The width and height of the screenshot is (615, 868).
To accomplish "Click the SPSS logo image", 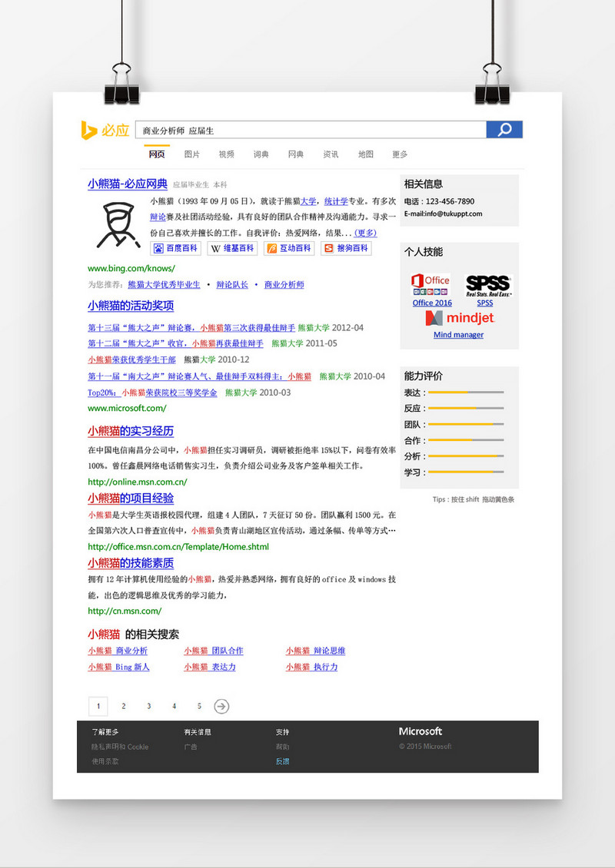I will point(488,286).
